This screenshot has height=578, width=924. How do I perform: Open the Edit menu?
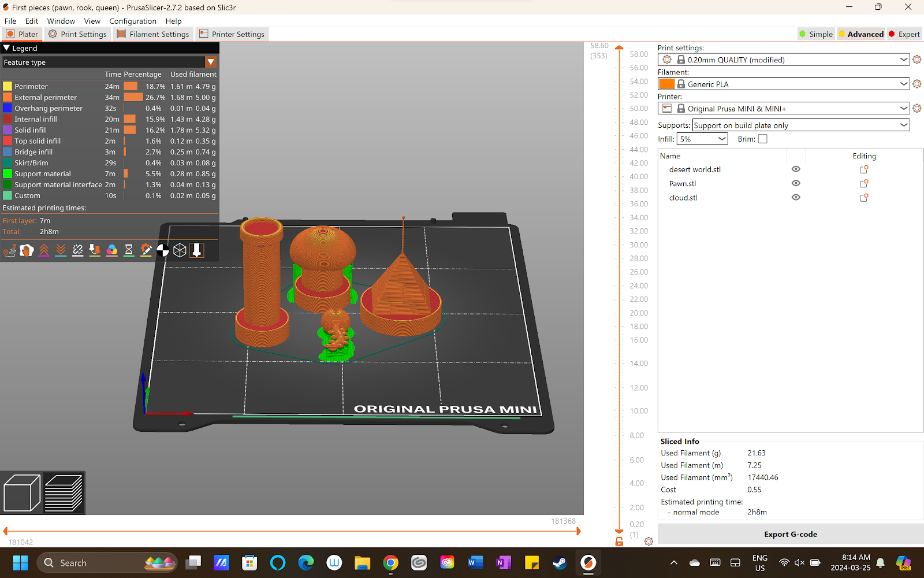(x=32, y=21)
